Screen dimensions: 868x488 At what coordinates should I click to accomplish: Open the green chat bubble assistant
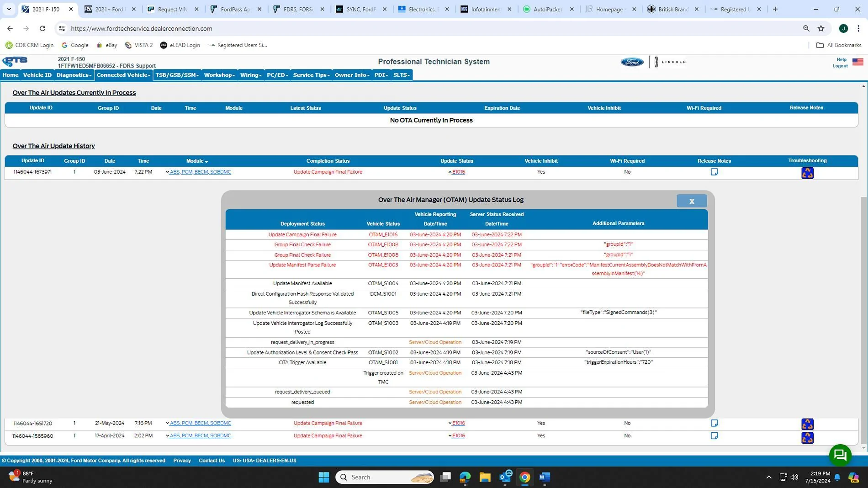(x=840, y=455)
